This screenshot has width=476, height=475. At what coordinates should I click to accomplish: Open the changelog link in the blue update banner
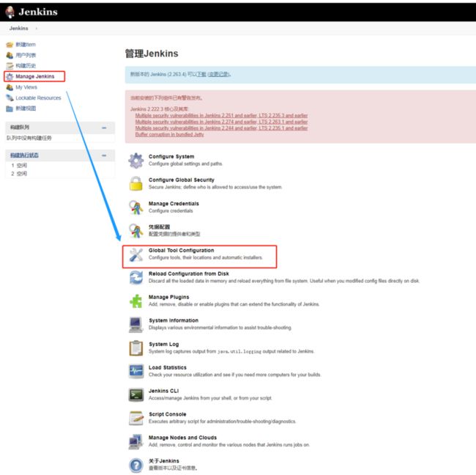(218, 74)
